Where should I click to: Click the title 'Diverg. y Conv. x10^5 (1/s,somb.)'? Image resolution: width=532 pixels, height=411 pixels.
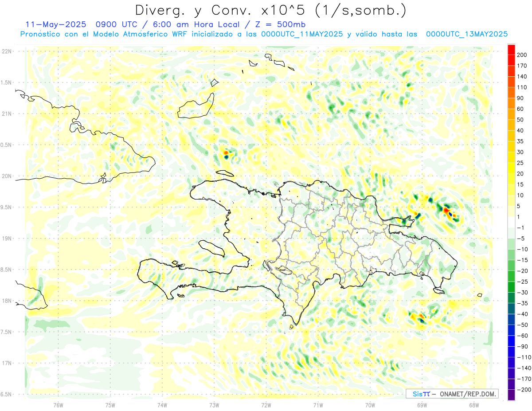pyautogui.click(x=270, y=10)
